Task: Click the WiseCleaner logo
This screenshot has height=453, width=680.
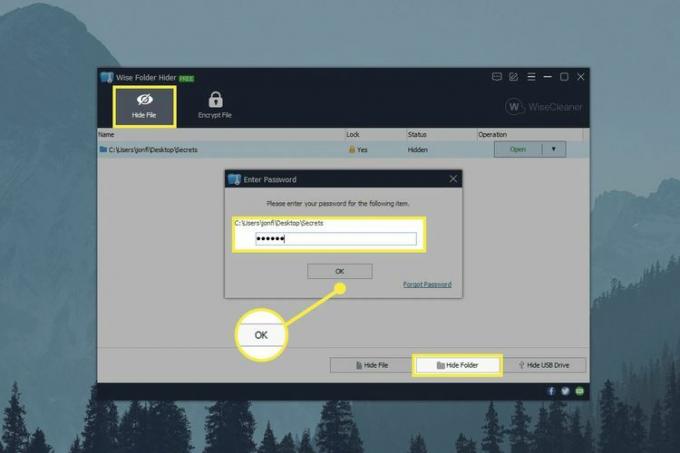Action: tap(543, 107)
